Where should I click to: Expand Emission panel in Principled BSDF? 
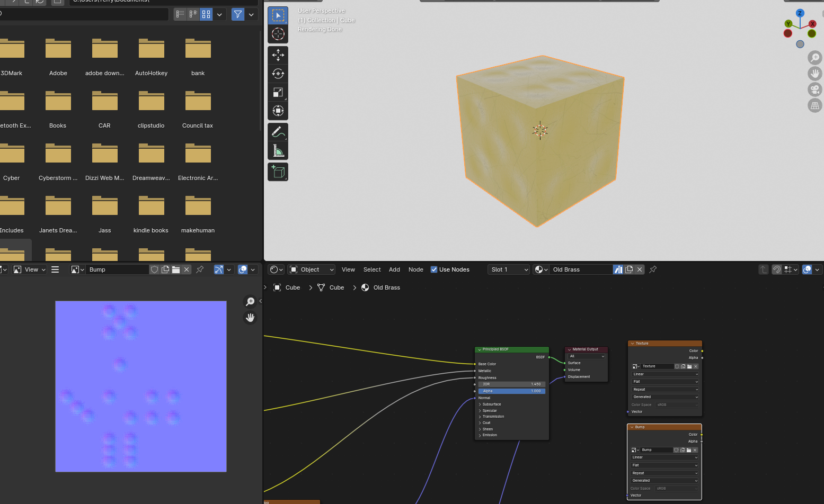pos(490,435)
